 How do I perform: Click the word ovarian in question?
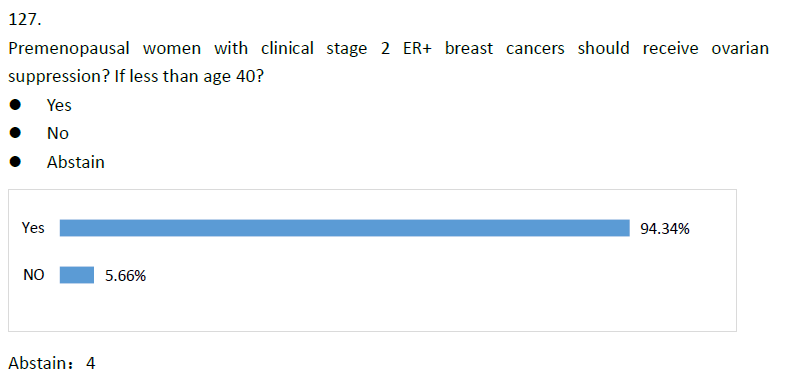click(x=740, y=48)
